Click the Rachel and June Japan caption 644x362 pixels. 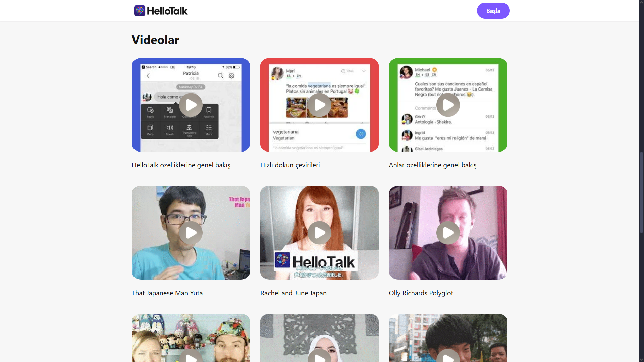pos(293,293)
